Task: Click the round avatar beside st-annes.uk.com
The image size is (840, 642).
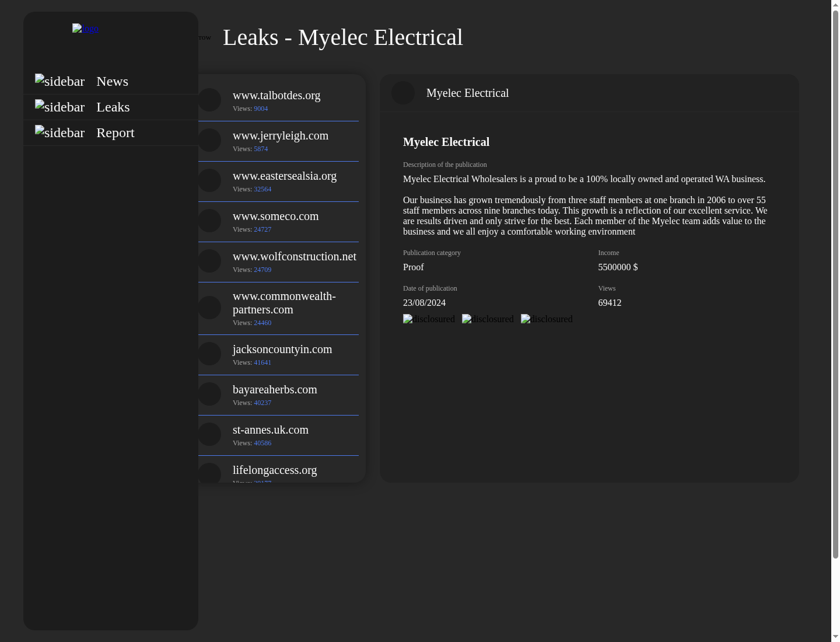Action: tap(209, 434)
